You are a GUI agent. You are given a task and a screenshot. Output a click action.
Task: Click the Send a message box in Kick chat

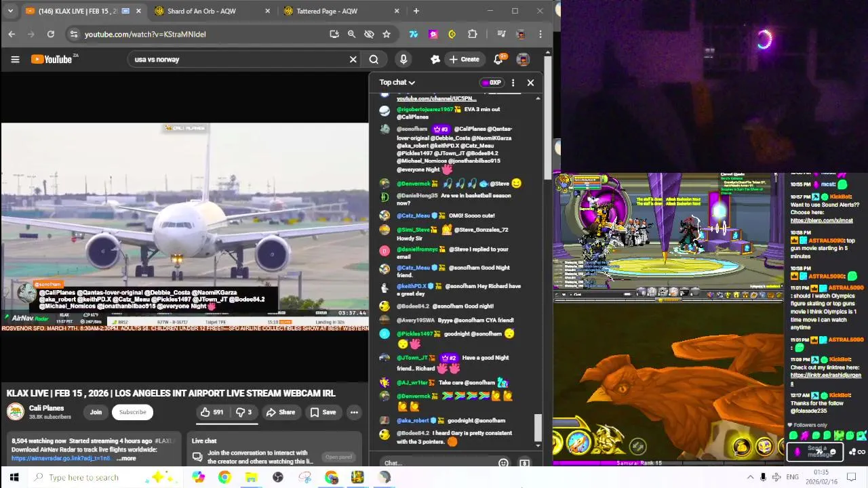click(x=814, y=451)
